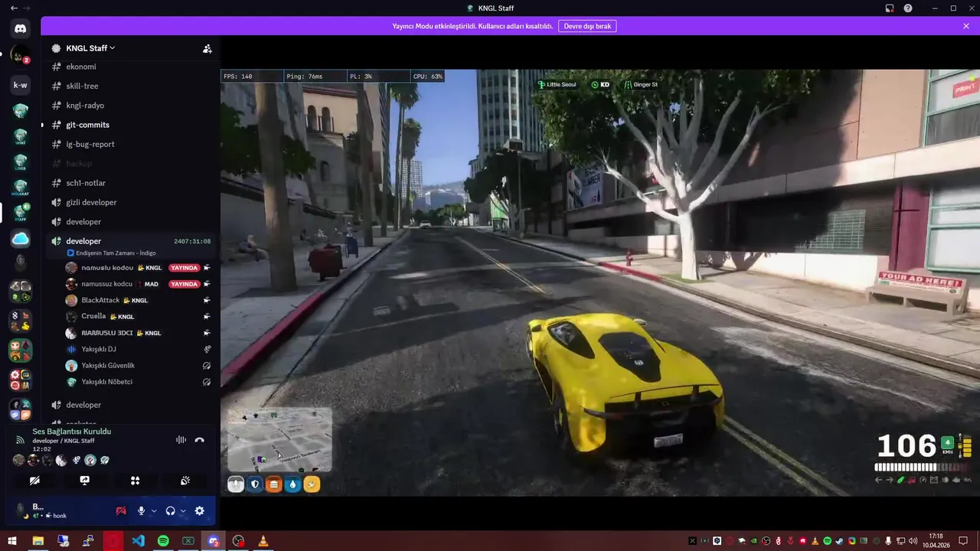Screen dimensions: 980x551
Task: Open File Explorer from taskbar
Action: click(38, 541)
